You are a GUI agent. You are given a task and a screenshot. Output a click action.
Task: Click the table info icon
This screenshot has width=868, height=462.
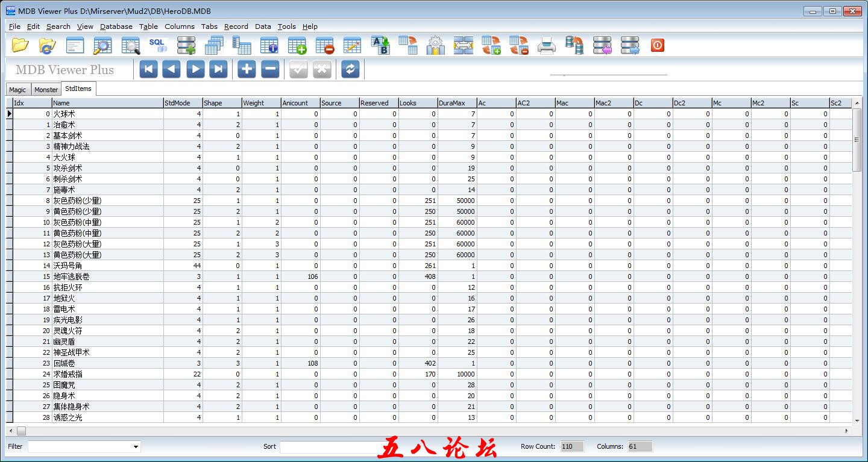click(x=269, y=45)
